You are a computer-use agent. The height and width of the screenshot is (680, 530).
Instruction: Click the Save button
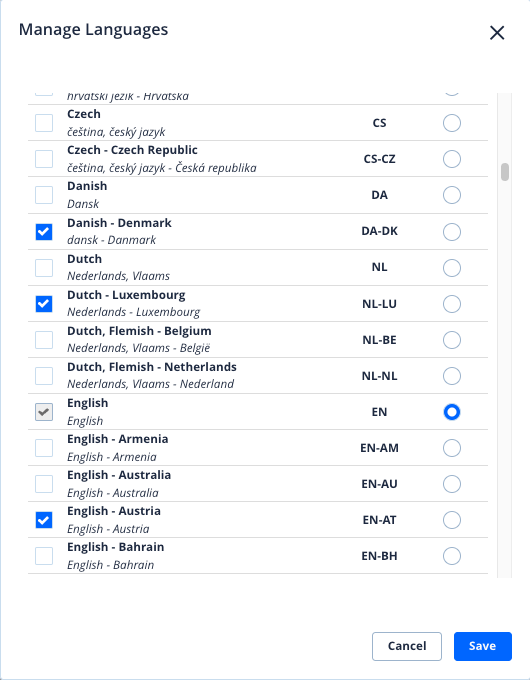pyautogui.click(x=483, y=646)
